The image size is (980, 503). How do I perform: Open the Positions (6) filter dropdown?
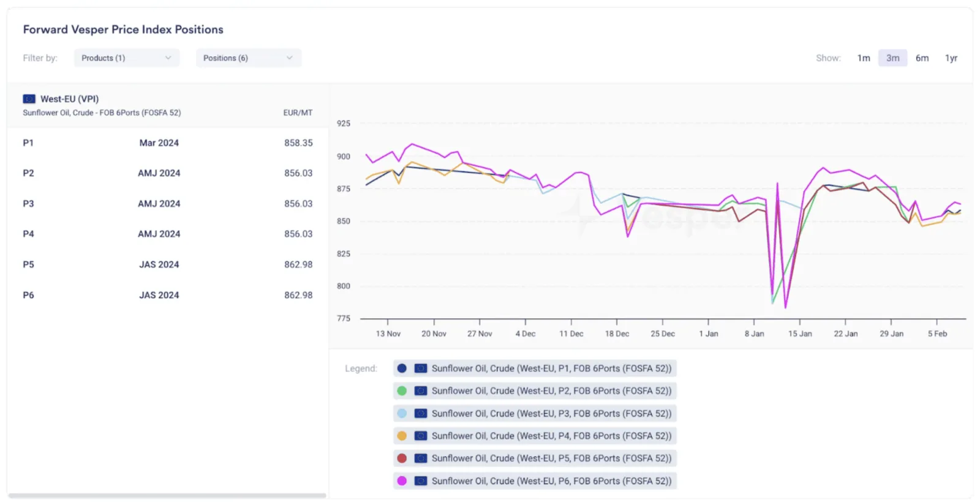coord(249,58)
